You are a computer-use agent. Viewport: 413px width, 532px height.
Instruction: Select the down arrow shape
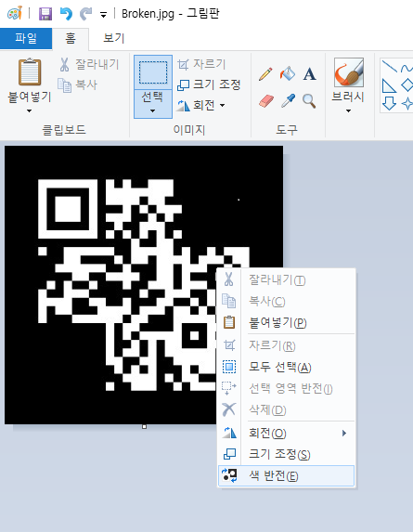[x=389, y=103]
